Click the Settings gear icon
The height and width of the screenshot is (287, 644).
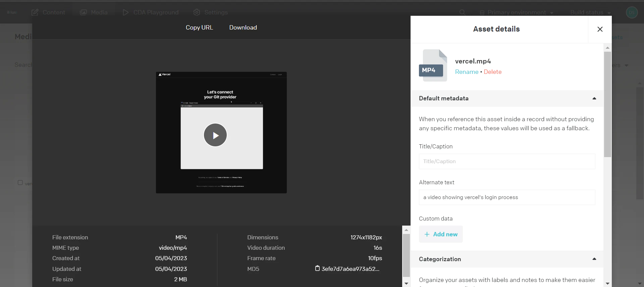click(x=197, y=12)
